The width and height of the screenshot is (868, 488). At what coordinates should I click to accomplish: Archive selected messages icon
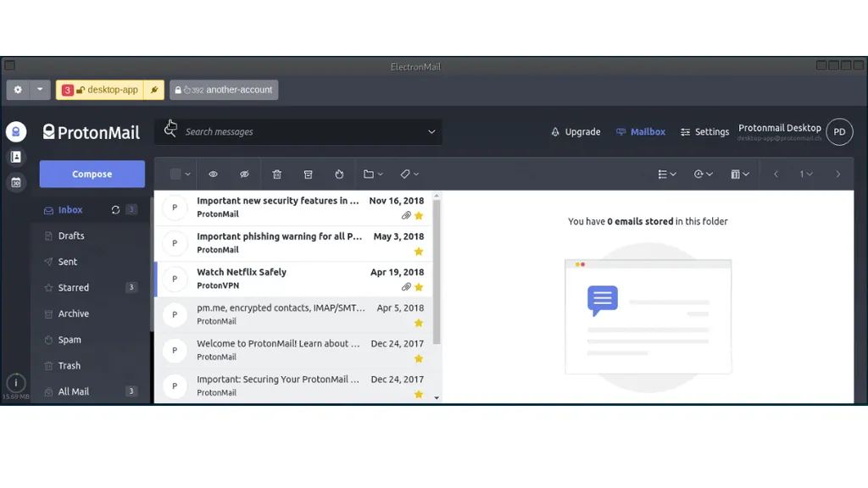point(309,174)
